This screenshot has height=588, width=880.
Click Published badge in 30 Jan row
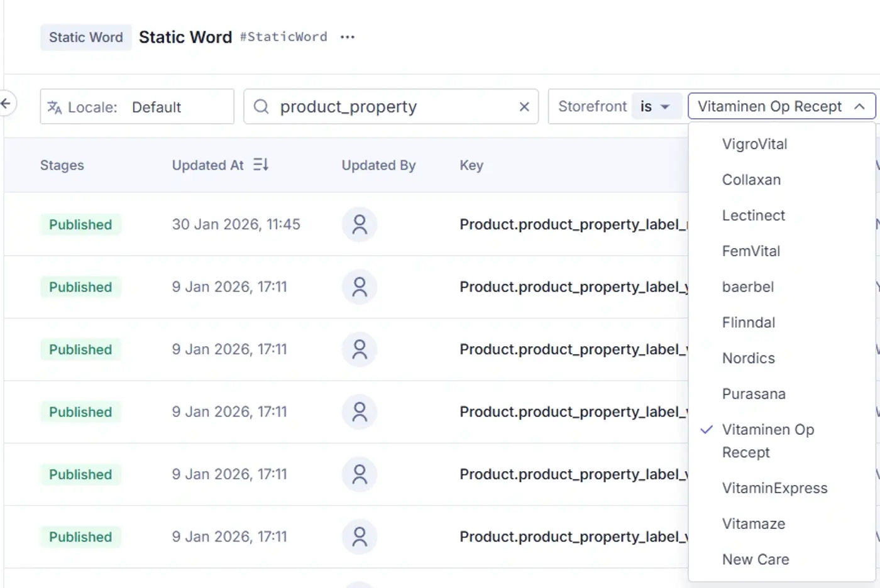80,224
